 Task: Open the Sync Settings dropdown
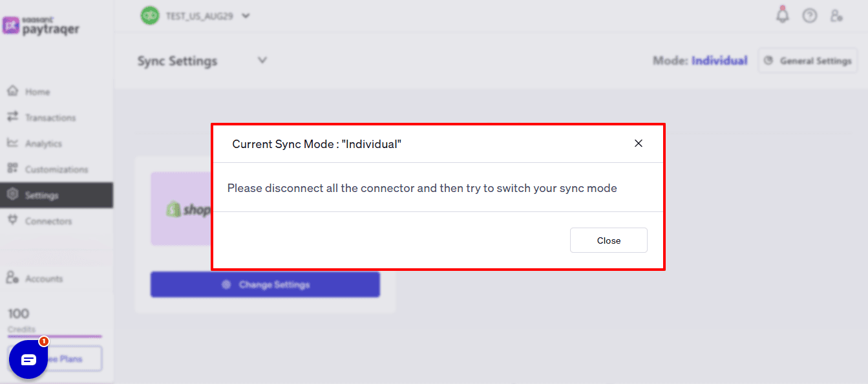262,59
